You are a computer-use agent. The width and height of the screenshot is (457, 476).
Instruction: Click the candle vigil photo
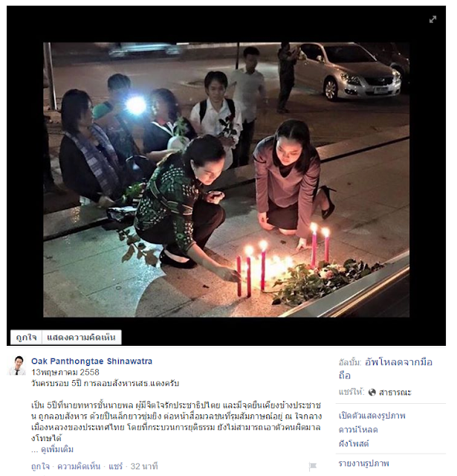226,180
